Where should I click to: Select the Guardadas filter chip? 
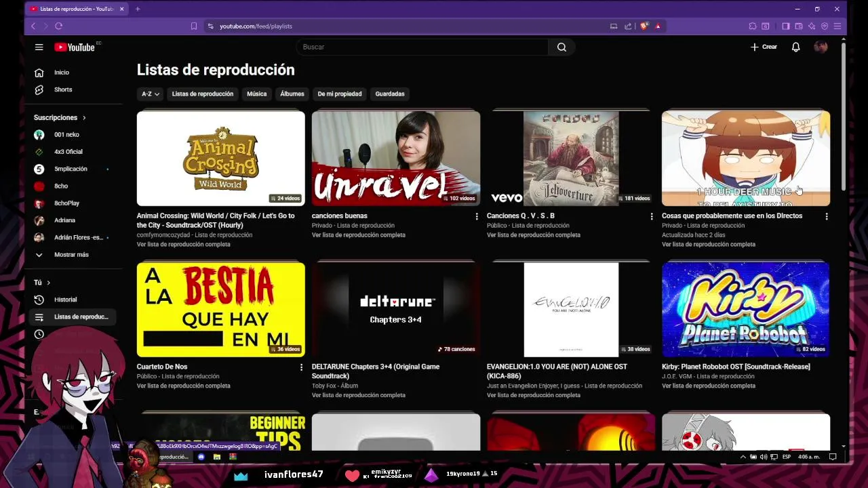390,94
